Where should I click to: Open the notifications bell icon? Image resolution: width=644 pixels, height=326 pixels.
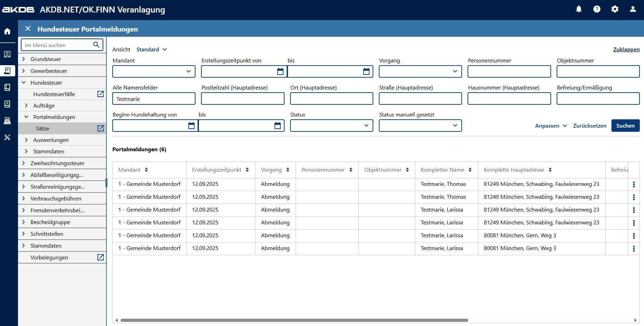tap(579, 9)
